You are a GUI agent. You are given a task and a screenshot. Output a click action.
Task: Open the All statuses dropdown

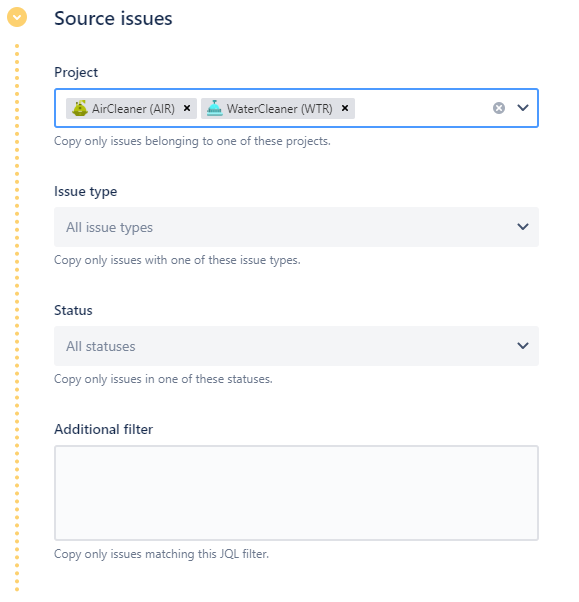[296, 346]
